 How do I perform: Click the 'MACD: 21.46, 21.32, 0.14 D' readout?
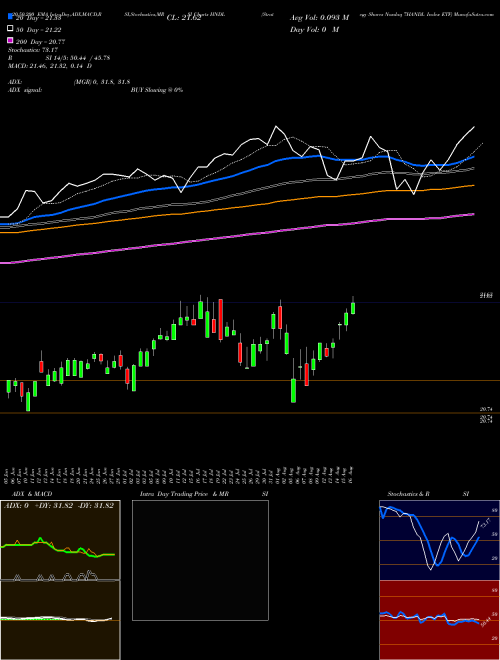pyautogui.click(x=50, y=66)
